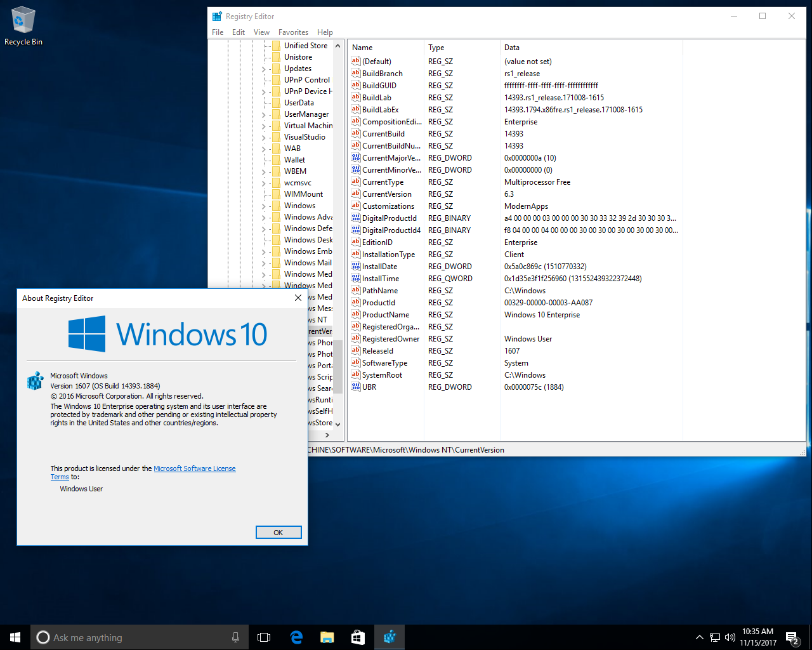Launch Microsoft Edge from taskbar
This screenshot has width=812, height=650.
(296, 637)
